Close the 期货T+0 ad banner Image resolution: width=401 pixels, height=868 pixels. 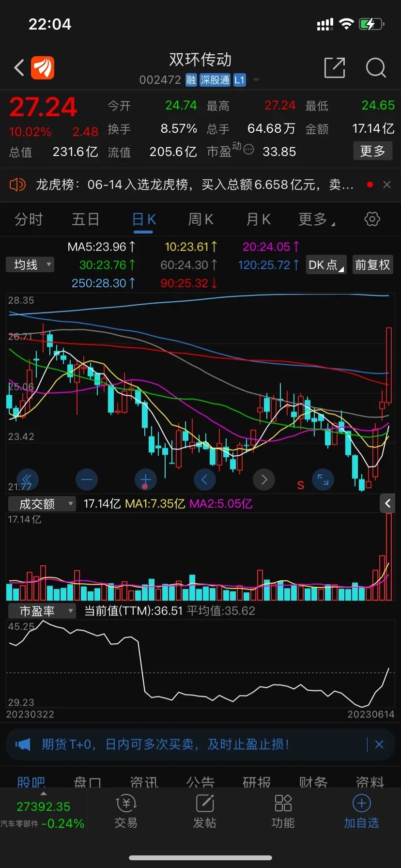(x=379, y=744)
